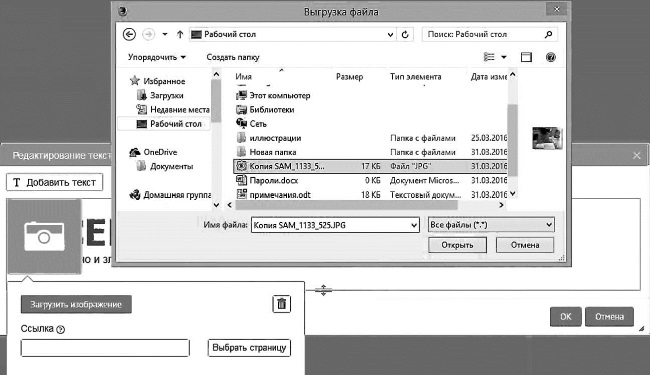Toggle the preview pane icon
Viewport: 650px width, 375px height.
(526, 57)
